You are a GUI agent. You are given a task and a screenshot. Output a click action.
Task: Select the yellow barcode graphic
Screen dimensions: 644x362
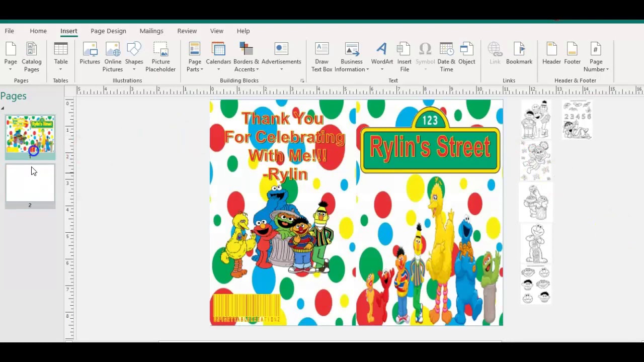(247, 308)
